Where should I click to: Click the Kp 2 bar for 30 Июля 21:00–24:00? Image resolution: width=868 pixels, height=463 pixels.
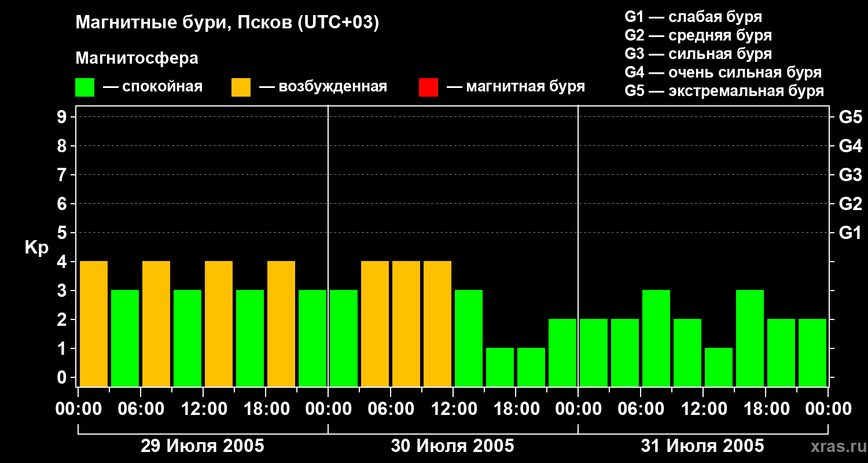562,352
